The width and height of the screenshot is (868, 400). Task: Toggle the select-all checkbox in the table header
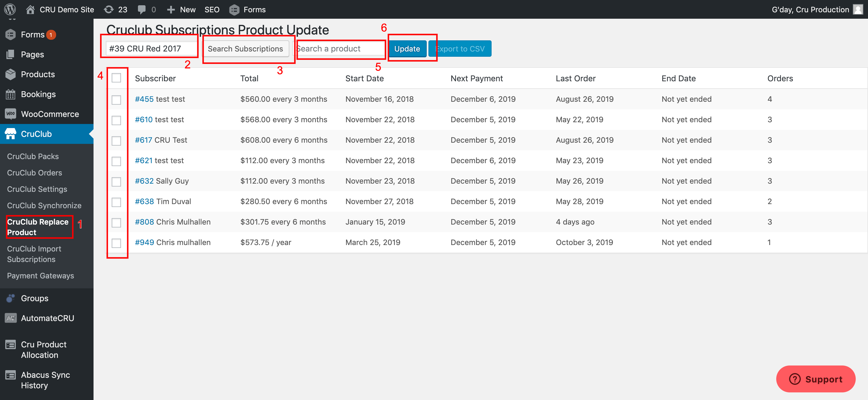116,78
